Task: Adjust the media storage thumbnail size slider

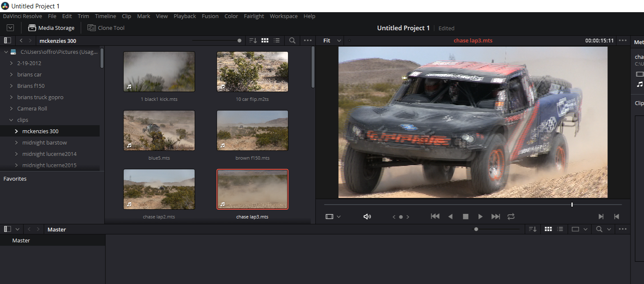Action: pos(240,41)
